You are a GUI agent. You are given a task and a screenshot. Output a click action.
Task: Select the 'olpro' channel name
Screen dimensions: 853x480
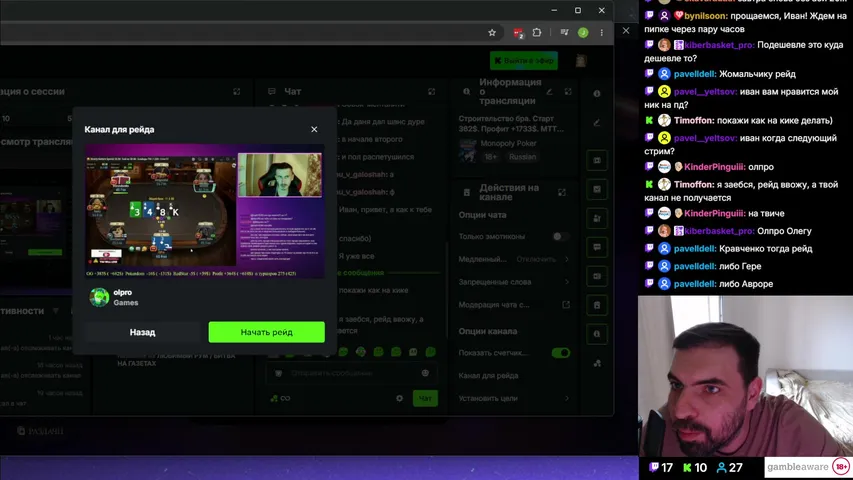click(123, 292)
